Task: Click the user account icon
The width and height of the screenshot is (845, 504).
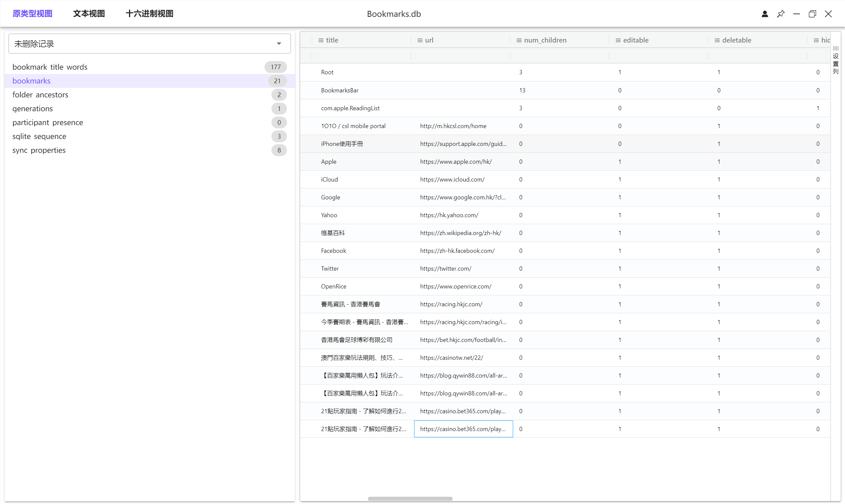Action: pos(764,14)
